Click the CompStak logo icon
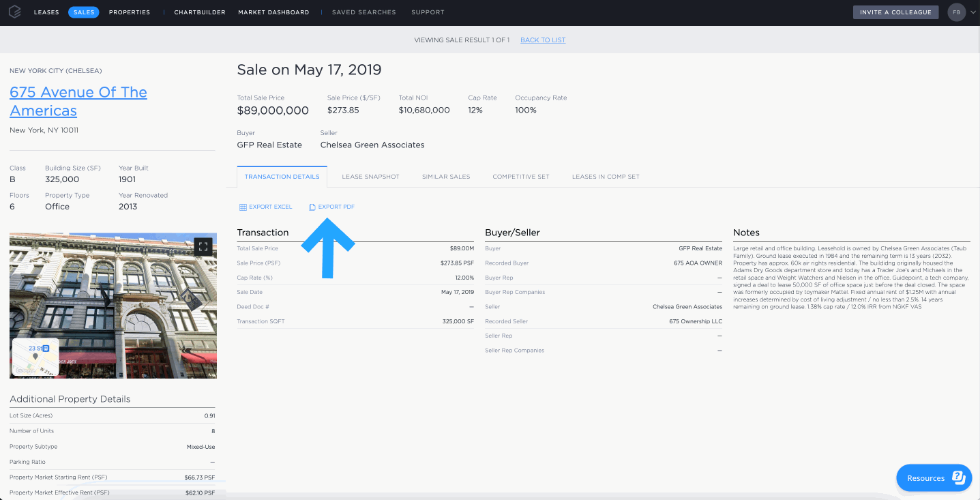 [14, 12]
